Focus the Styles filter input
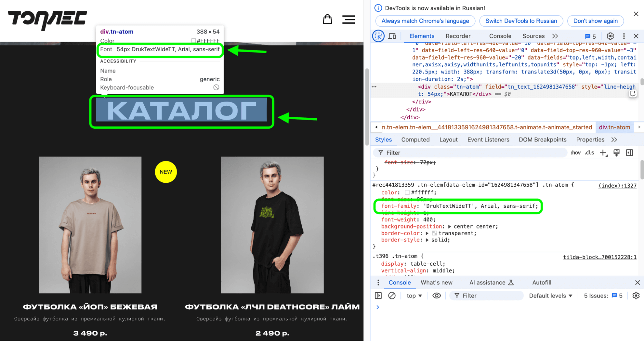The width and height of the screenshot is (644, 341). pos(470,153)
